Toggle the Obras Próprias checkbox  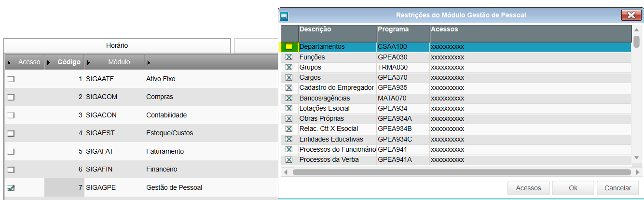(x=289, y=119)
